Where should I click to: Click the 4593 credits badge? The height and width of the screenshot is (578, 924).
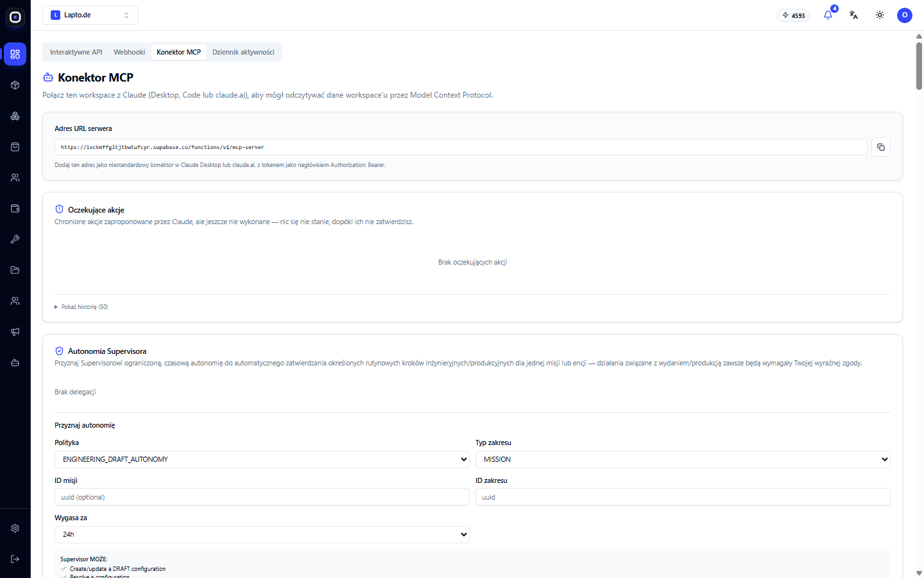[794, 15]
